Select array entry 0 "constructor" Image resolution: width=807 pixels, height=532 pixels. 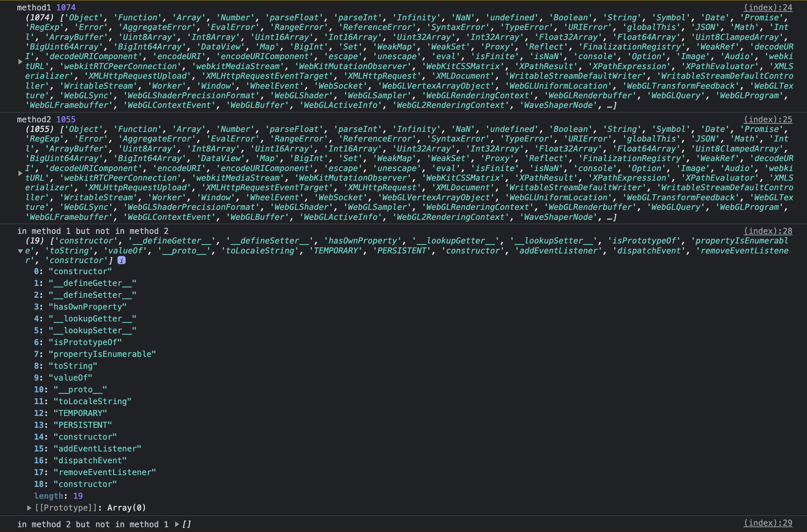[80, 271]
